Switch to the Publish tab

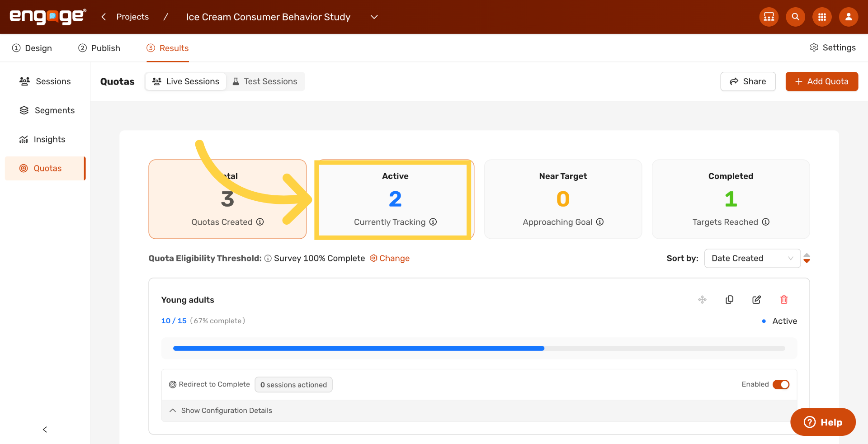(x=99, y=48)
